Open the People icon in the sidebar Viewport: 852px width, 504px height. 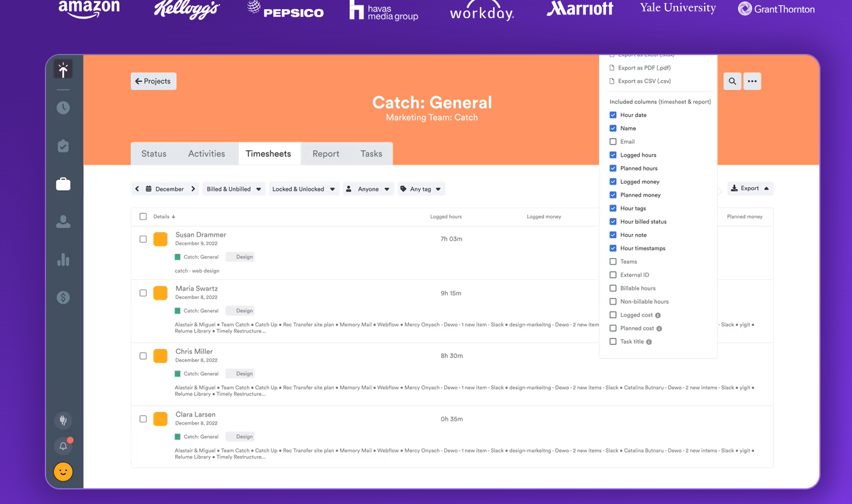(x=63, y=222)
